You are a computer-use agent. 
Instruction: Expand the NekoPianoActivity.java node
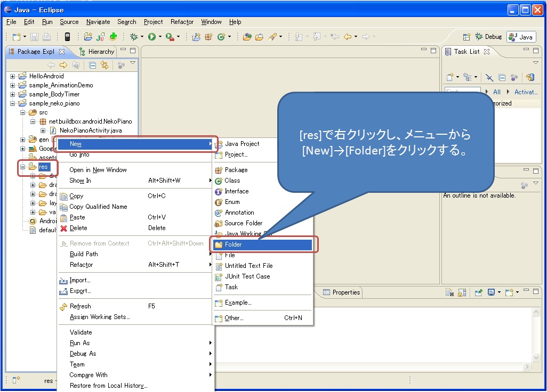point(43,130)
